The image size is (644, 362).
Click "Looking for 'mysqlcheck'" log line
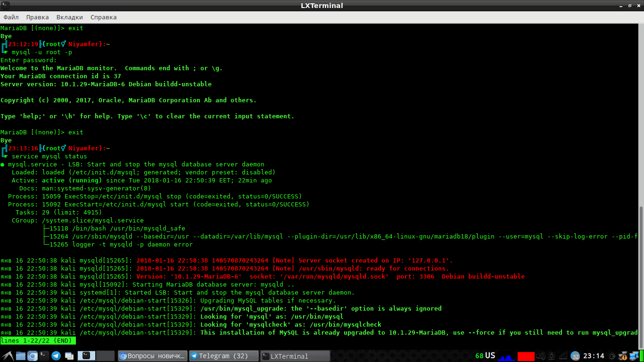click(x=191, y=325)
